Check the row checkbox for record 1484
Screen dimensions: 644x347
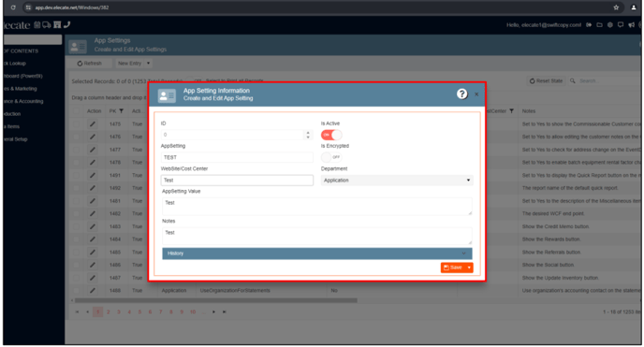point(77,239)
